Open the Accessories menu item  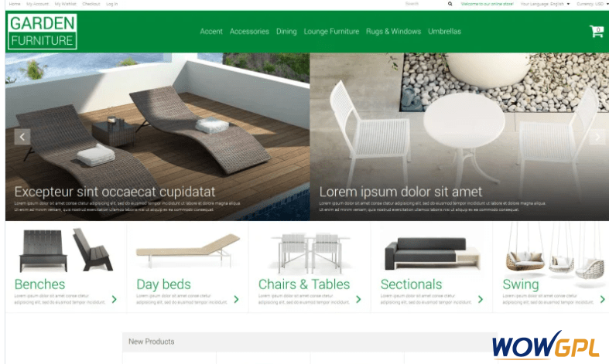[249, 32]
